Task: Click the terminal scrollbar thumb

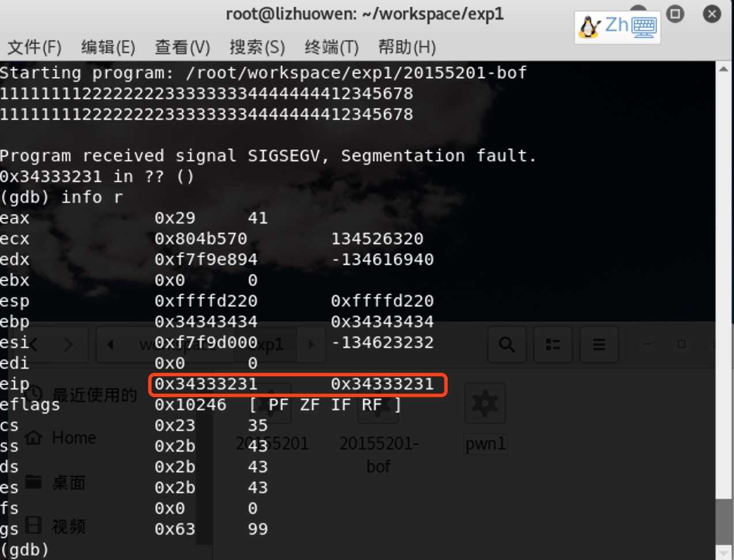Action: (724, 521)
